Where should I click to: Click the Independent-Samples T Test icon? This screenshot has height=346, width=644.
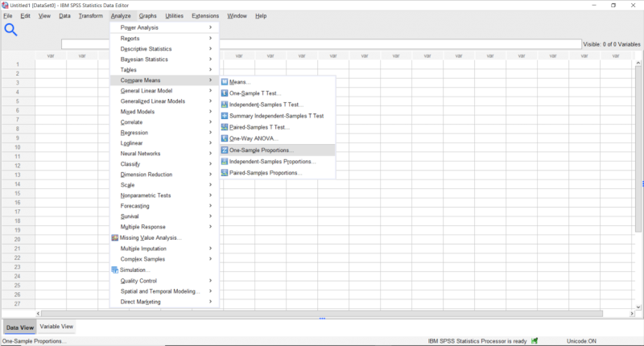(x=225, y=105)
